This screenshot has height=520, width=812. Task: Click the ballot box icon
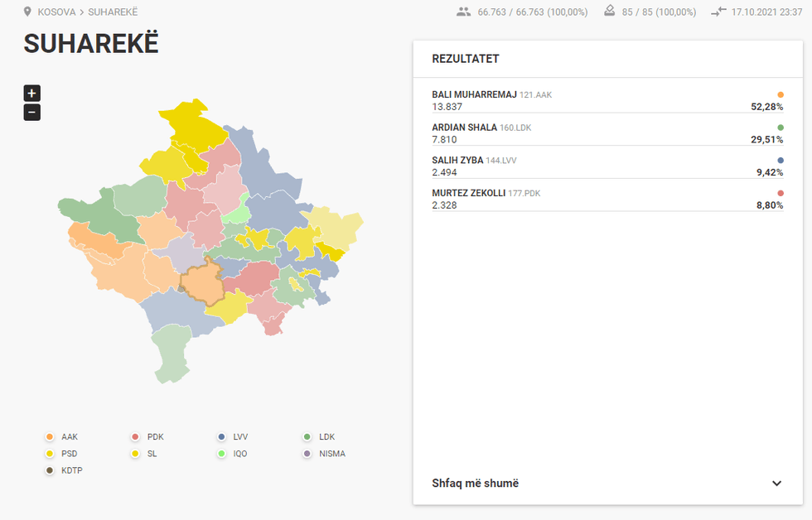(x=610, y=12)
